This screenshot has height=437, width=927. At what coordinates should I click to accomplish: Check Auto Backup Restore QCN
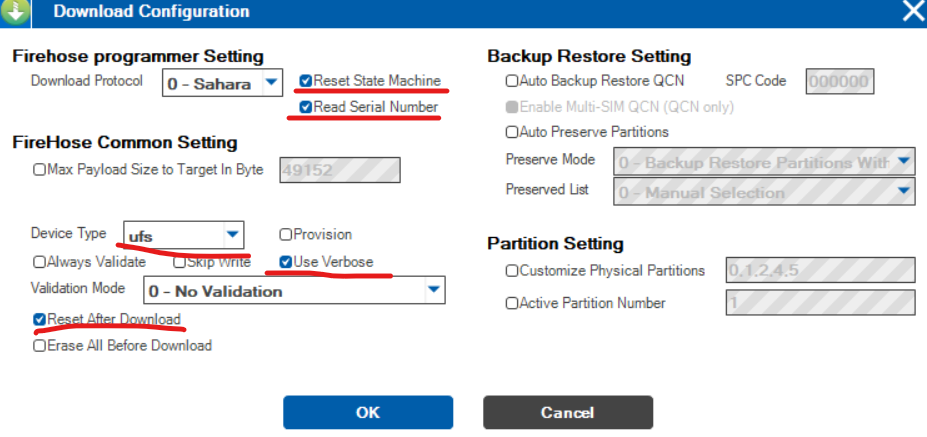(512, 81)
